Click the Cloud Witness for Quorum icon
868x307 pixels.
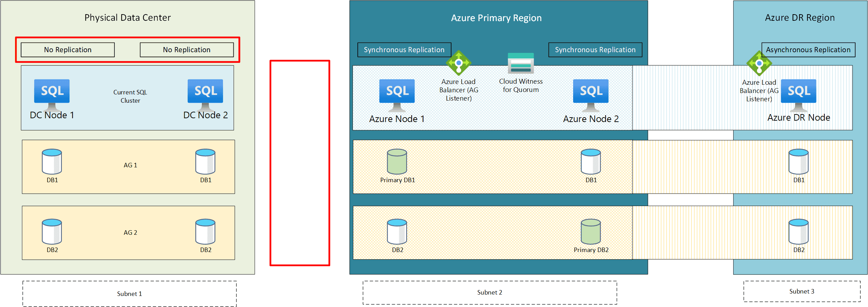click(521, 63)
